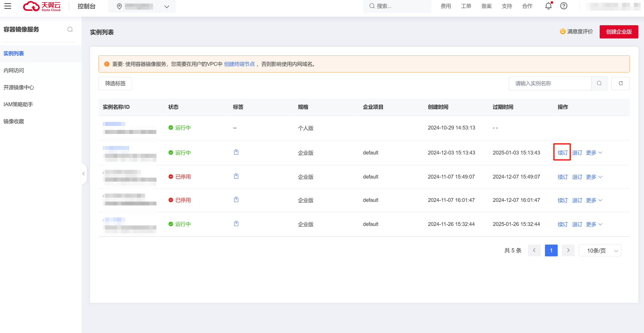The height and width of the screenshot is (333, 644).
Task: Open the 10条/页 page size dropdown
Action: coord(600,250)
